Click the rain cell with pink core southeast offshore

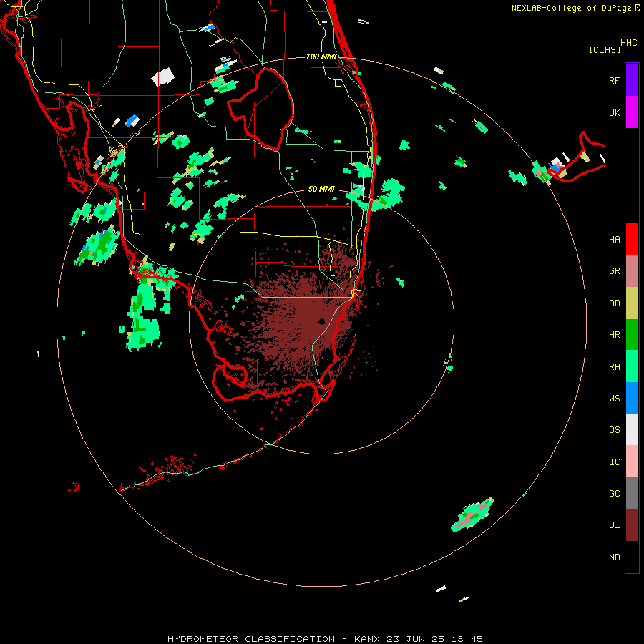pyautogui.click(x=472, y=515)
